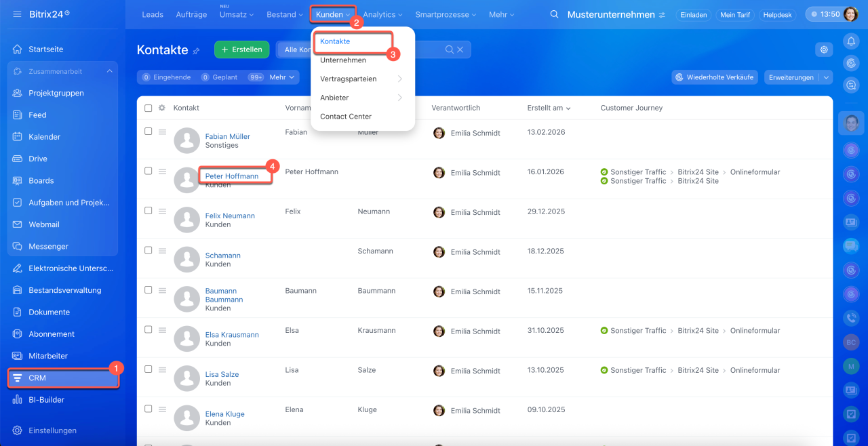This screenshot has width=868, height=446.
Task: Clear the search filter with X icon
Action: (460, 49)
